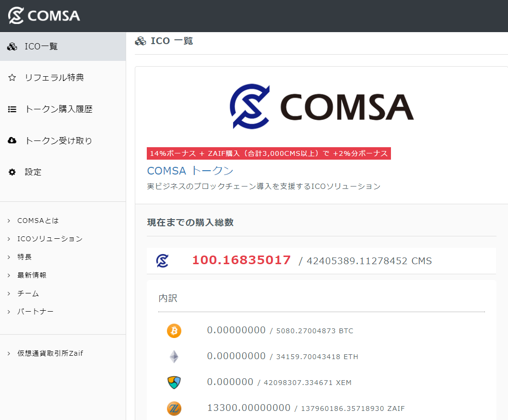Open the 仮想通貨取引所Zaif link
Image resolution: width=508 pixels, height=420 pixels.
[x=50, y=352]
